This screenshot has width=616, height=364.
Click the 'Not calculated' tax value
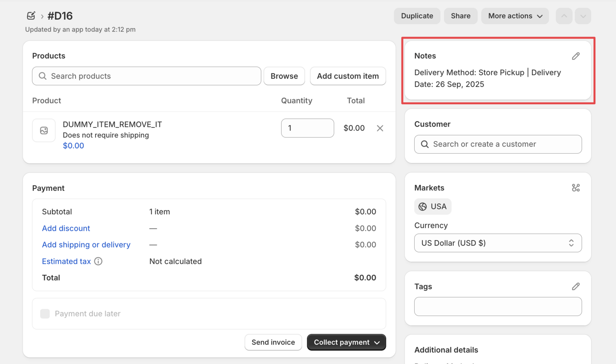176,261
